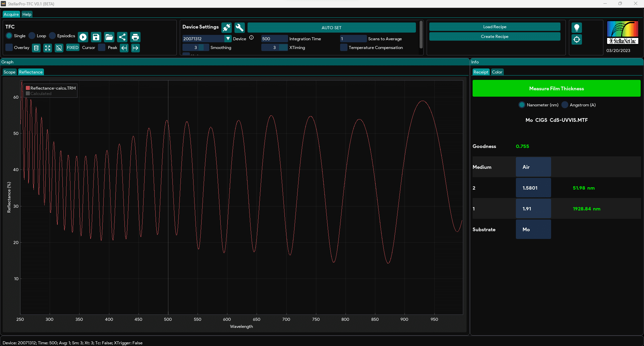Click the Smoothing value stepper
The image size is (644, 346).
point(196,47)
